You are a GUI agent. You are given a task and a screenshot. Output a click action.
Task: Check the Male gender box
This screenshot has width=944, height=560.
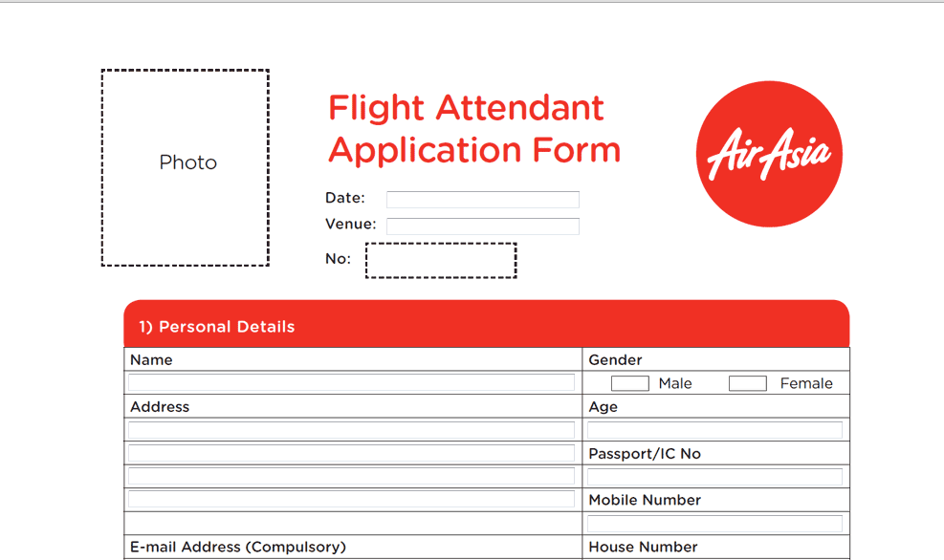[629, 383]
